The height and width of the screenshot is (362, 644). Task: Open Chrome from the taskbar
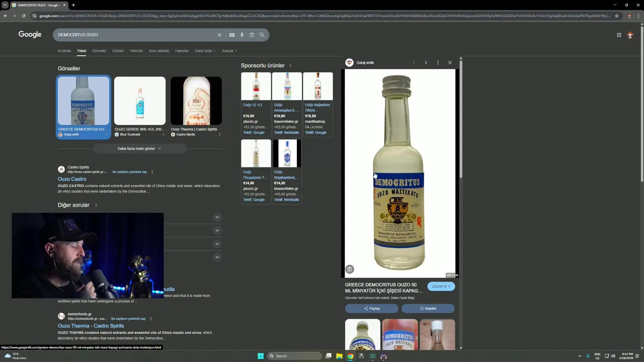pos(350,356)
